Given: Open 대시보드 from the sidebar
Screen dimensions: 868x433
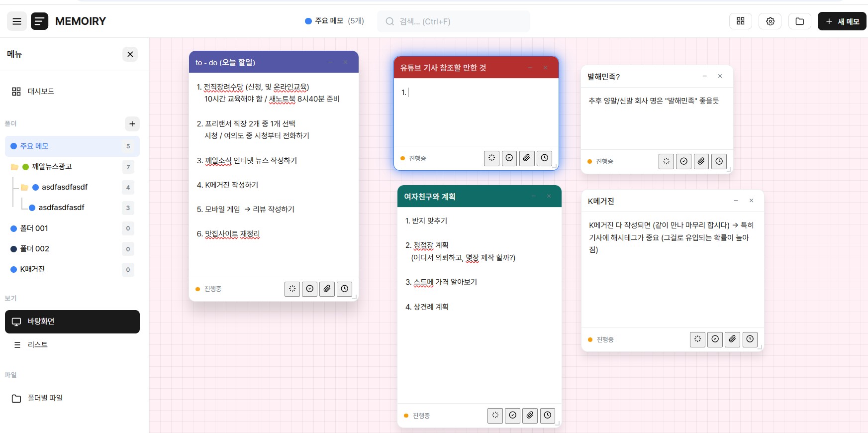Looking at the screenshot, I should click(x=41, y=92).
